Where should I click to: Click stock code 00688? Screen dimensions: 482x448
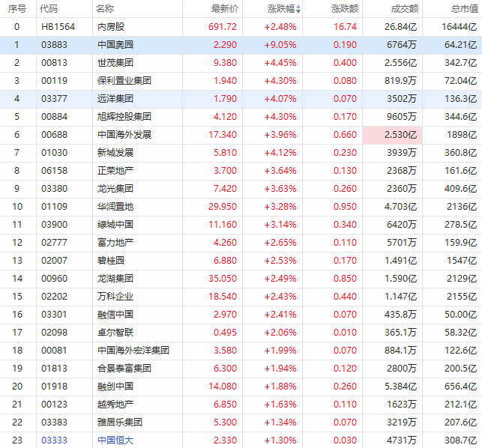(x=54, y=135)
